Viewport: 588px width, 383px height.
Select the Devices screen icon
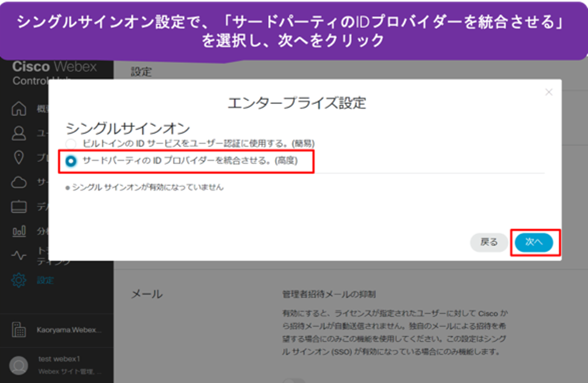(19, 207)
